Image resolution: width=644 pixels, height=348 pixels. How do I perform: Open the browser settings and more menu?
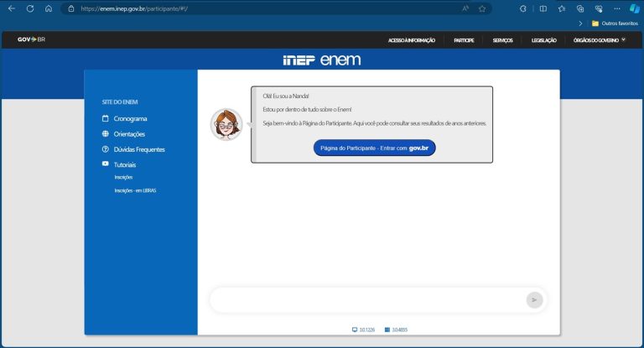point(617,8)
